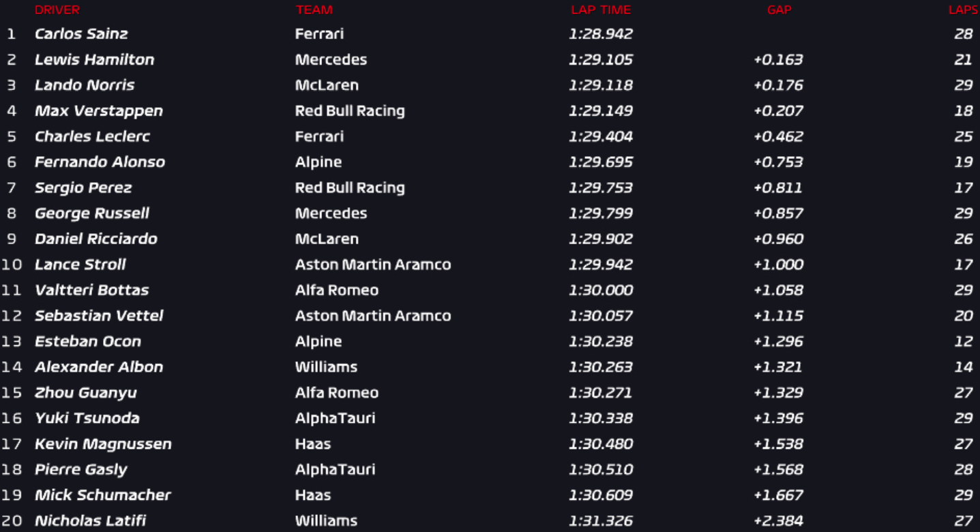This screenshot has height=532, width=980.
Task: Select Valtteri Bottas lap time 1:30.000
Action: (601, 290)
